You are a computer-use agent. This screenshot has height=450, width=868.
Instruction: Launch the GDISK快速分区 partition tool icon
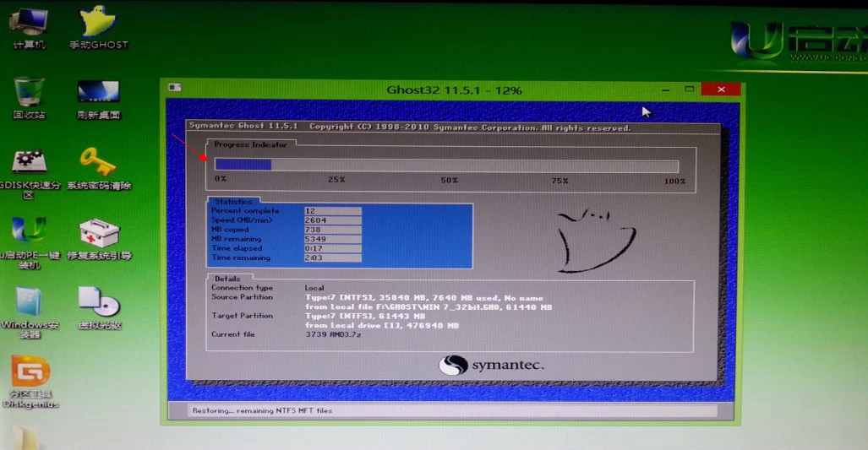click(29, 162)
